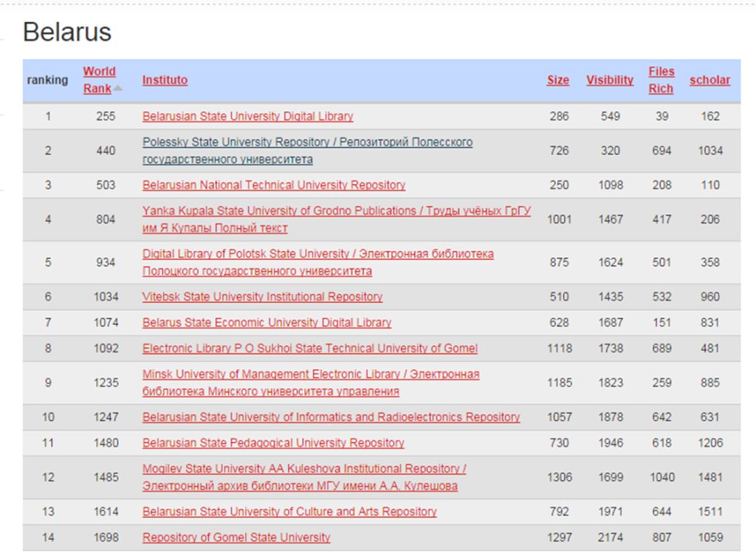Open Electronic Library P O Sukhoi Gomel link

pos(310,349)
